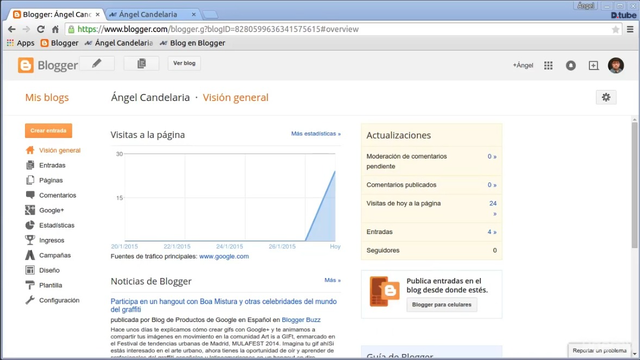Open the Boa Mistura hangout news headline
The width and height of the screenshot is (640, 360).
tap(224, 305)
